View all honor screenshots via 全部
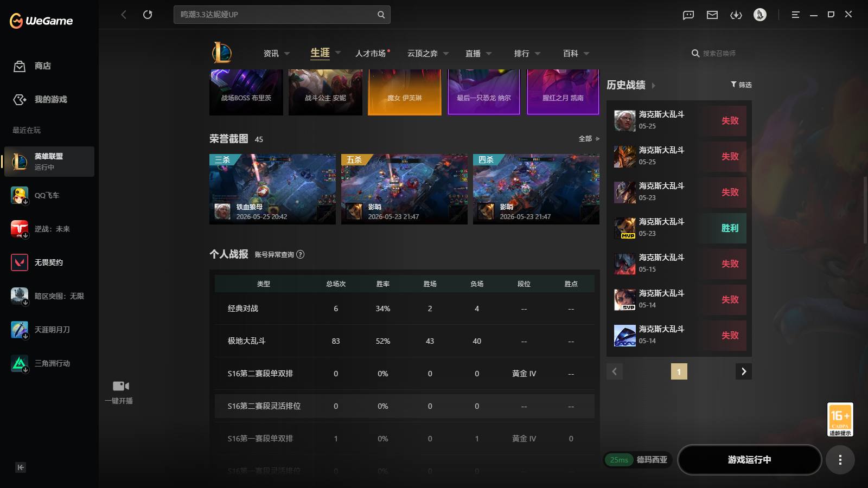The image size is (868, 488). [x=589, y=139]
